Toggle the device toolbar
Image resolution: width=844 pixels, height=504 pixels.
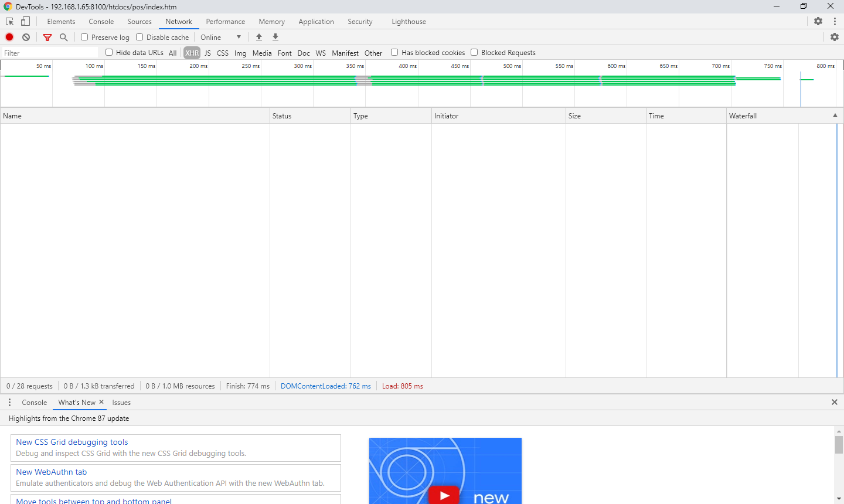pos(25,21)
